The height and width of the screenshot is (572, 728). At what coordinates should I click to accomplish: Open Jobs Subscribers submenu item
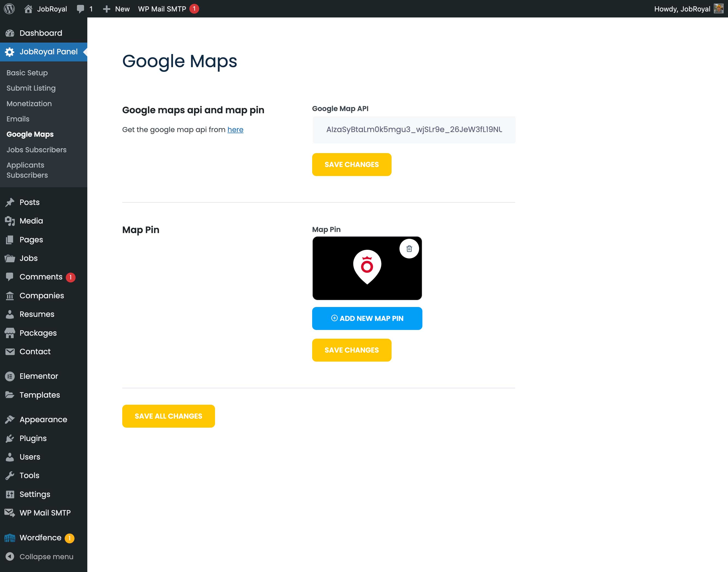(x=37, y=150)
